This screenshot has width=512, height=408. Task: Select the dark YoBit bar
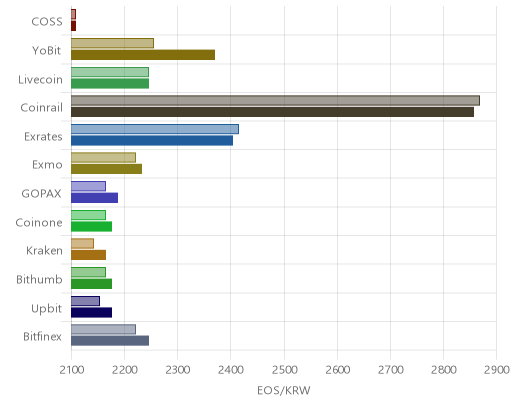coord(143,55)
